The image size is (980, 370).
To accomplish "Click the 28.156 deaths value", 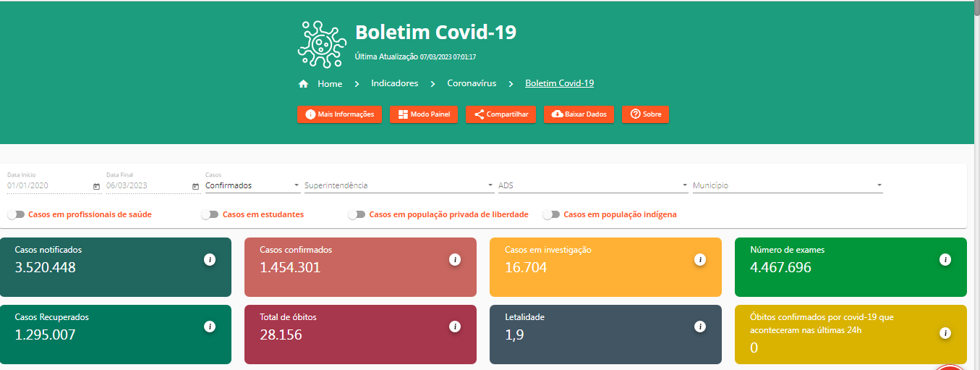I will (281, 335).
